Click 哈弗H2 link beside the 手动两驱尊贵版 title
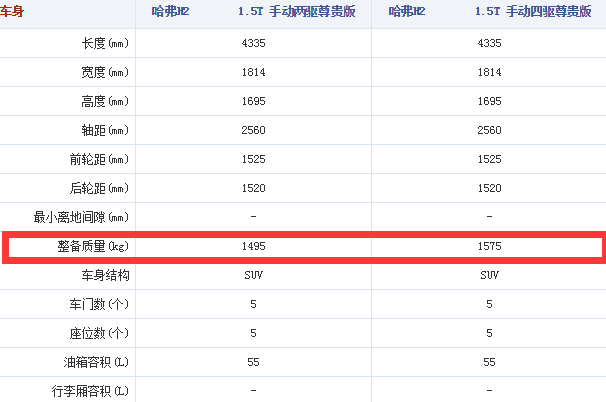 coord(170,11)
